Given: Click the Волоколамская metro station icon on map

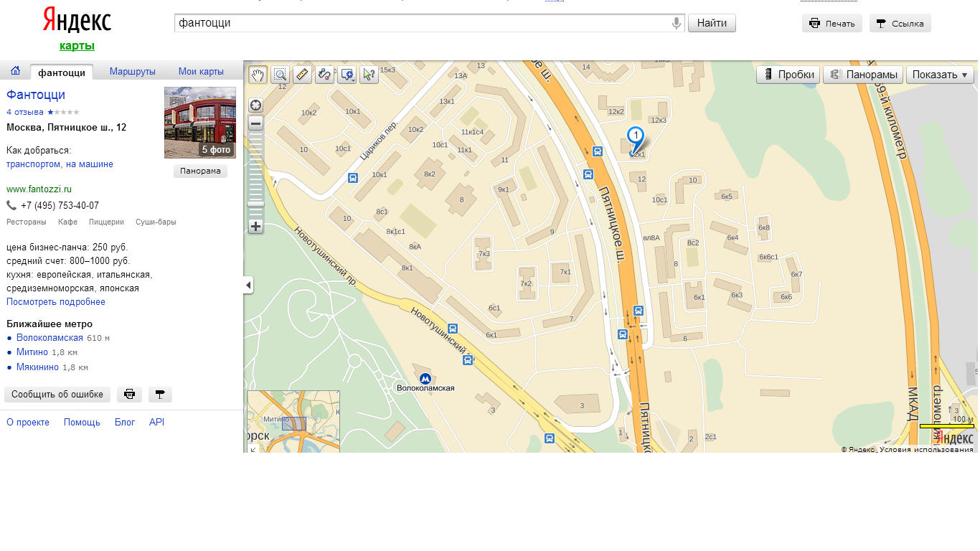Looking at the screenshot, I should click(x=425, y=378).
